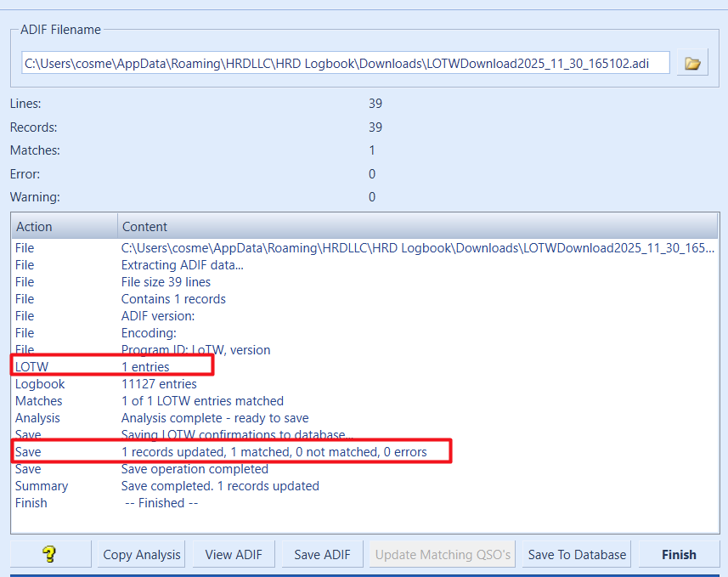Click the File size 39 lines row
The width and height of the screenshot is (728, 577).
pyautogui.click(x=166, y=282)
